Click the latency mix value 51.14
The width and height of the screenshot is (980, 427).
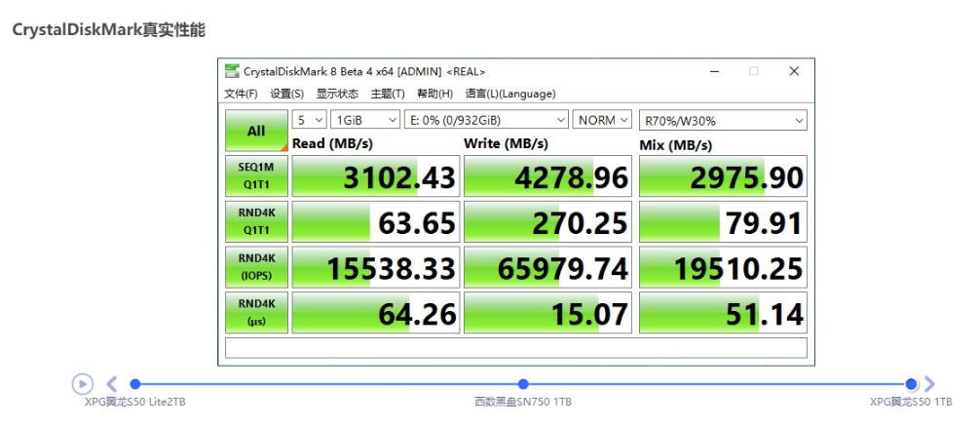tap(723, 313)
